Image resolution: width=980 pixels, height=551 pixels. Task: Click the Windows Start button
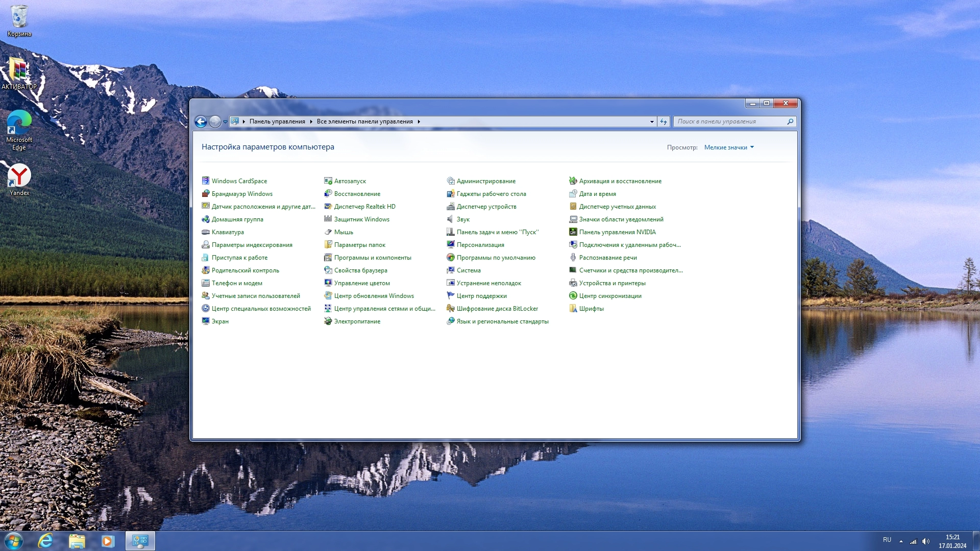click(x=14, y=541)
